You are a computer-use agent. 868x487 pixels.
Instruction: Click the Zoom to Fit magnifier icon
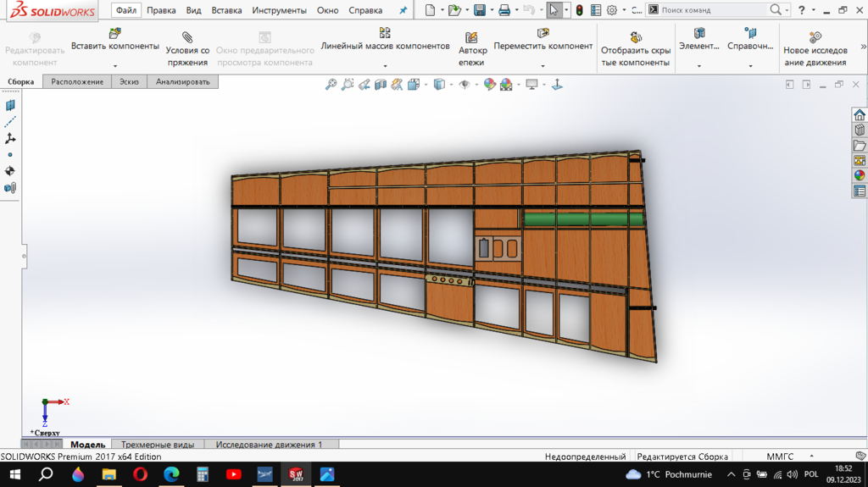[x=331, y=85]
